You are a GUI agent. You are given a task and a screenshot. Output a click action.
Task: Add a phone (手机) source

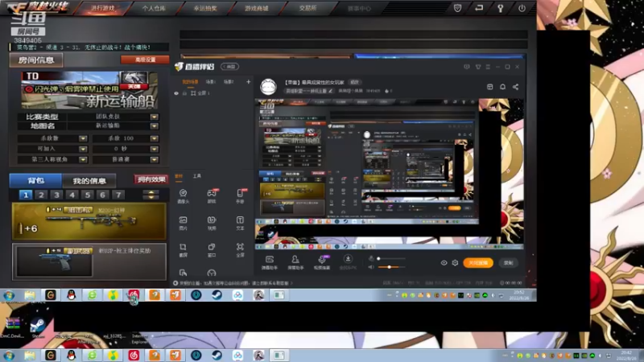pyautogui.click(x=240, y=195)
